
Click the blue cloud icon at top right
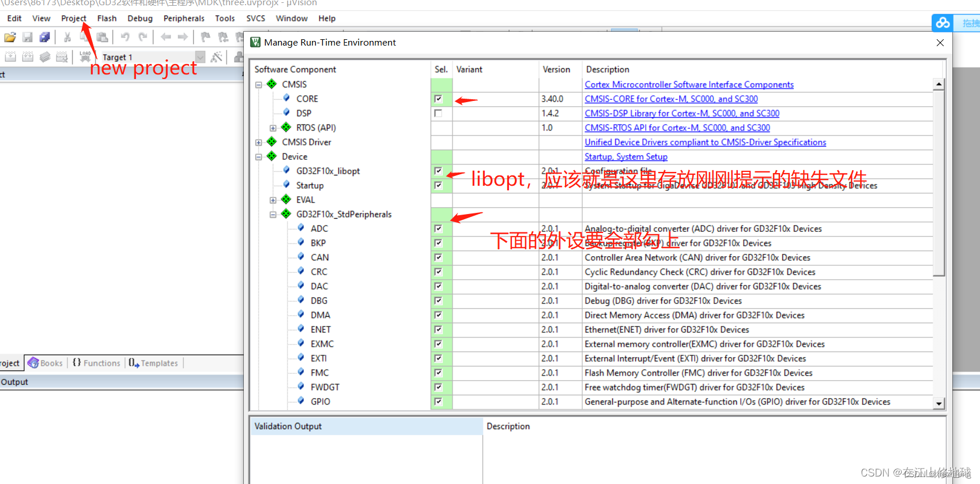943,22
